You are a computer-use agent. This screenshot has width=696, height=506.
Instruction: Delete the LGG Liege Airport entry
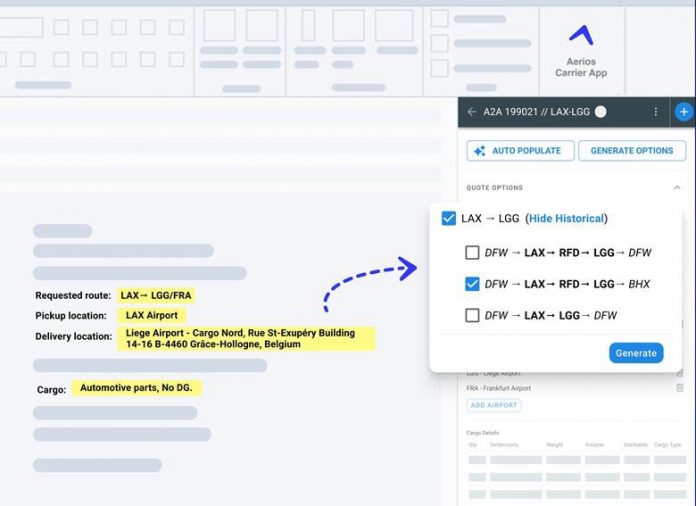click(680, 372)
